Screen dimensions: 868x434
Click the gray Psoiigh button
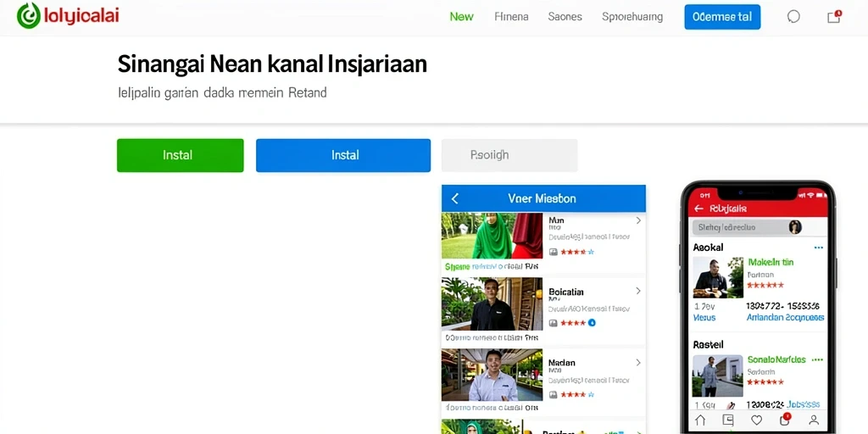509,156
